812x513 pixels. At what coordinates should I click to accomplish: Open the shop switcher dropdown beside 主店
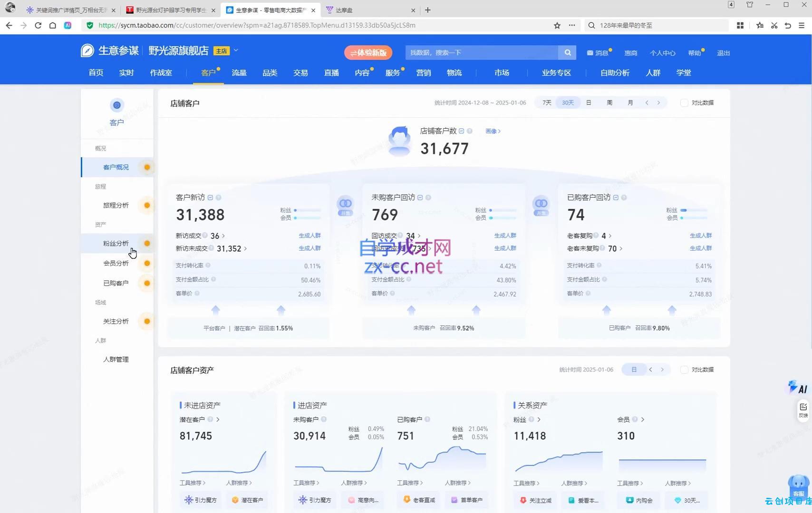[236, 50]
